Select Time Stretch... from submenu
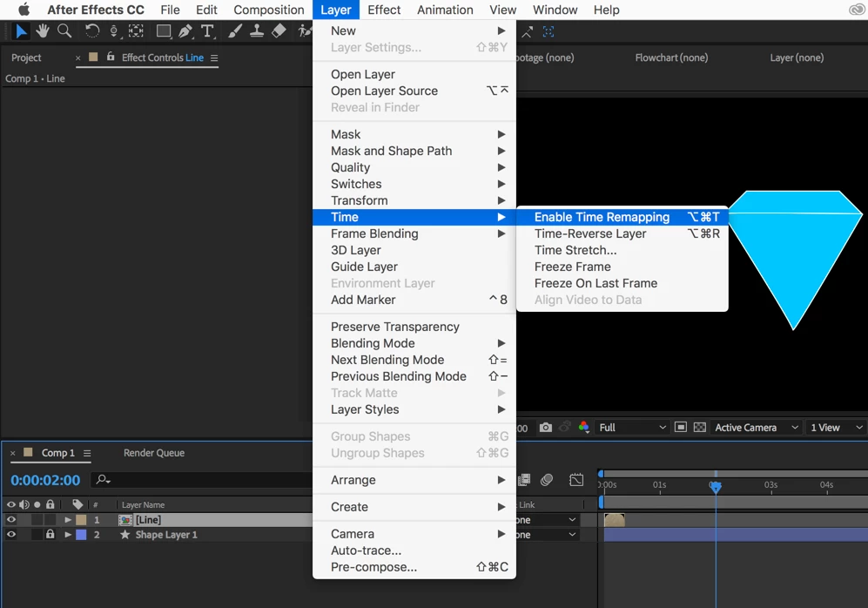The width and height of the screenshot is (868, 608). pyautogui.click(x=622, y=250)
